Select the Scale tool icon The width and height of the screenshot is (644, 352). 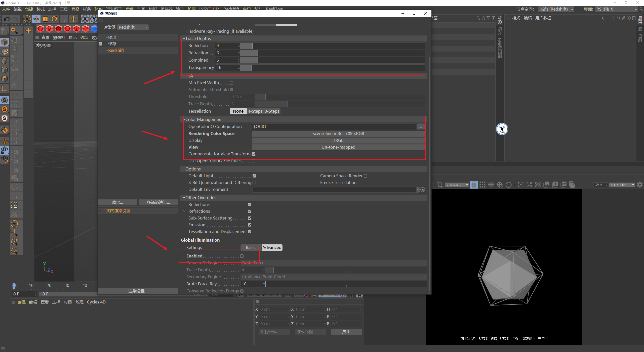[45, 19]
